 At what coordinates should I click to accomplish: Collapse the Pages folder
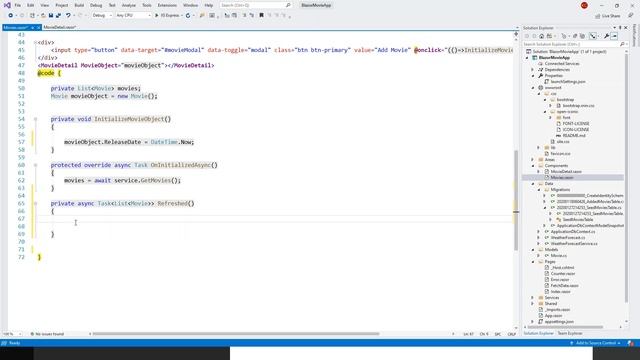click(x=533, y=262)
